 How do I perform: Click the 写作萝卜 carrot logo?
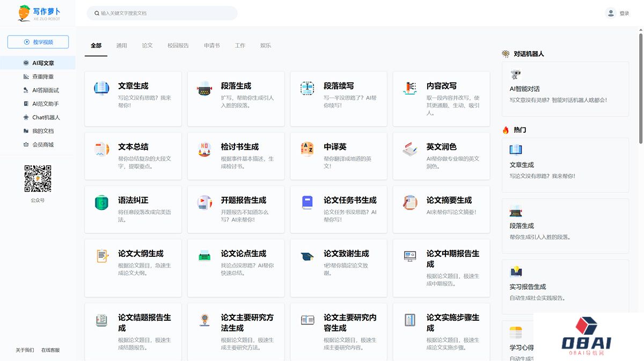(24, 13)
